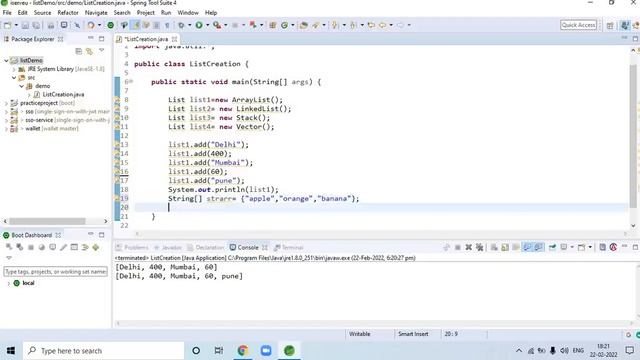
Task: Click the Debug gear toolbar icon
Action: coord(181,25)
